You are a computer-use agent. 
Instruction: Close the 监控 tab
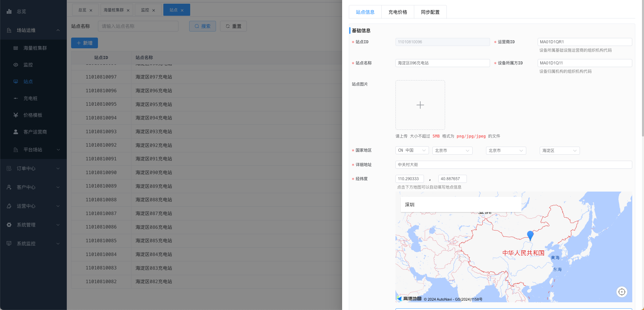154,10
